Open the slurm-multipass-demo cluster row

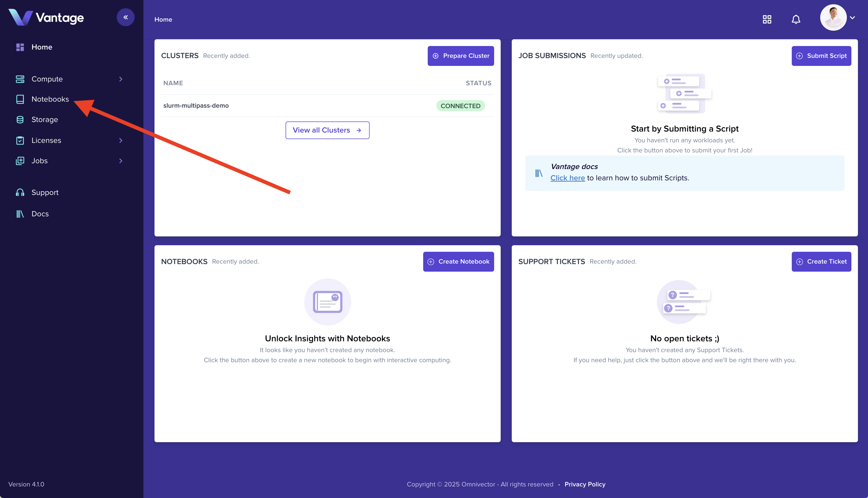196,106
